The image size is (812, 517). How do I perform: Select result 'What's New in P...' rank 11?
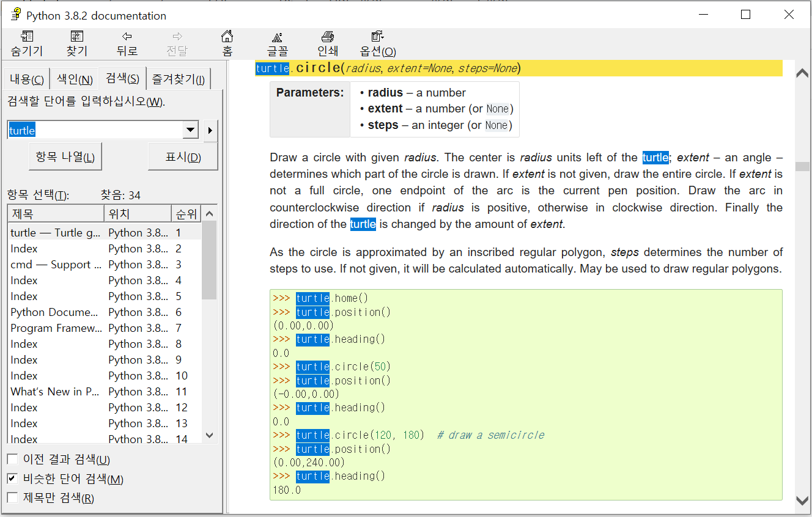(x=105, y=392)
